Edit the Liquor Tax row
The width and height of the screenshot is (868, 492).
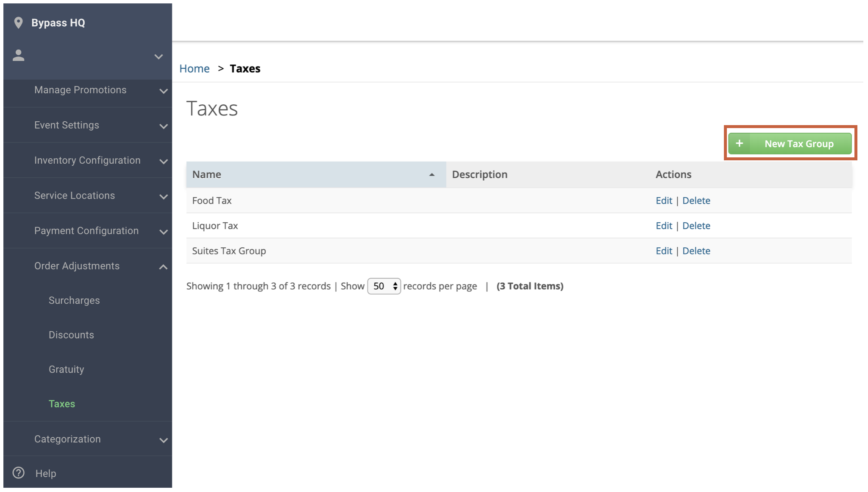[664, 226]
